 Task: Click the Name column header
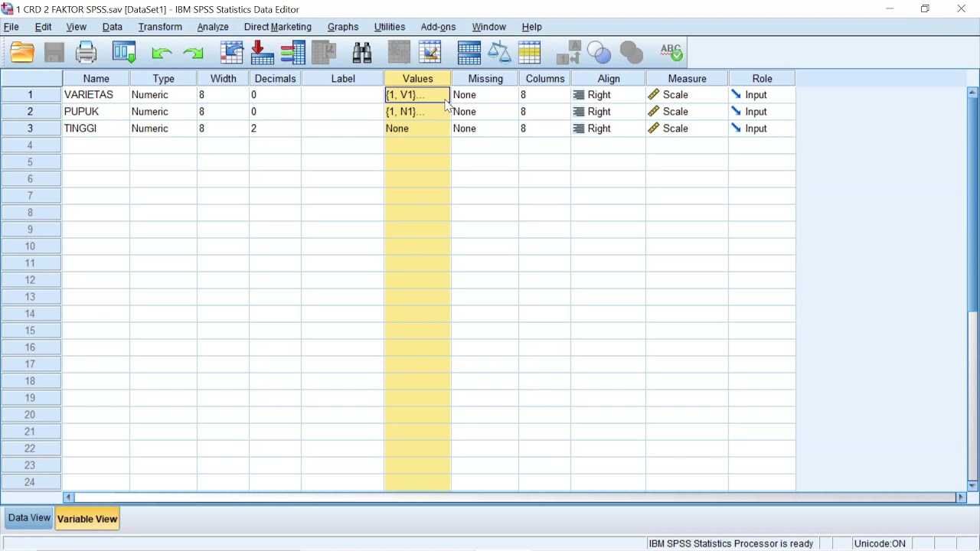click(96, 78)
